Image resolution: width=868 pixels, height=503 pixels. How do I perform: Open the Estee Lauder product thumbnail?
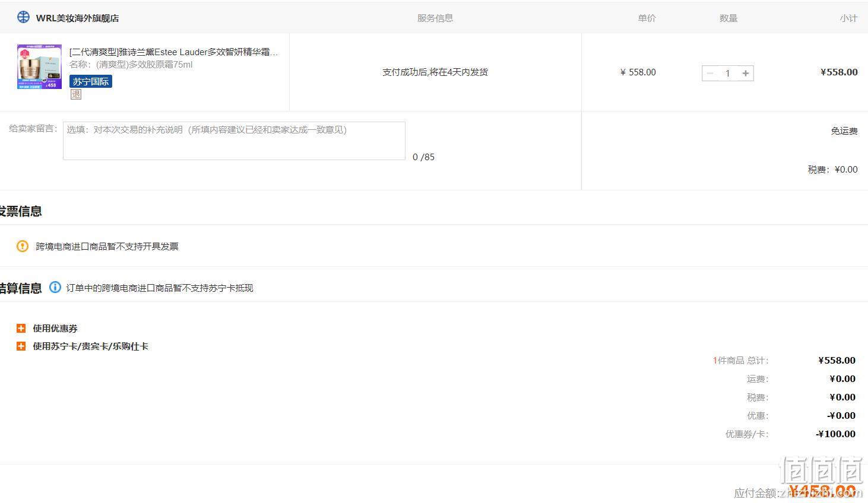pos(40,66)
